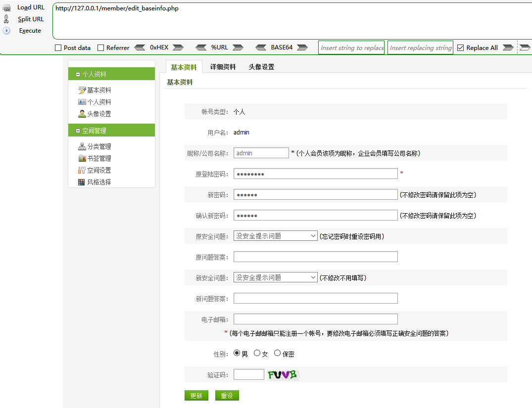The width and height of the screenshot is (532, 408).
Task: Click the 个人资料 card icon in sidebar
Action: click(x=82, y=102)
